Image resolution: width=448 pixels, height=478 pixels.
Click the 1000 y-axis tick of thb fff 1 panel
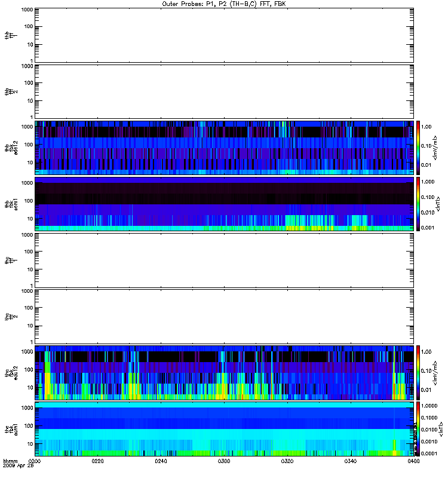(27, 10)
